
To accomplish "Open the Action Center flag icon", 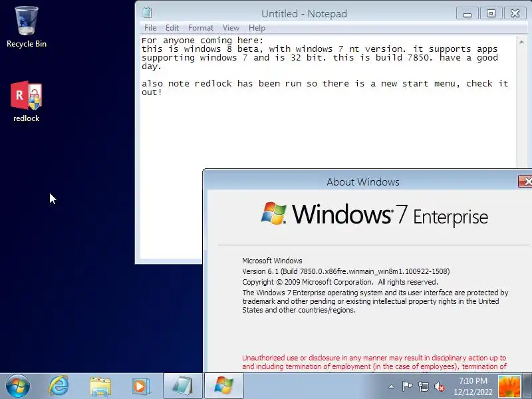I will pyautogui.click(x=407, y=386).
